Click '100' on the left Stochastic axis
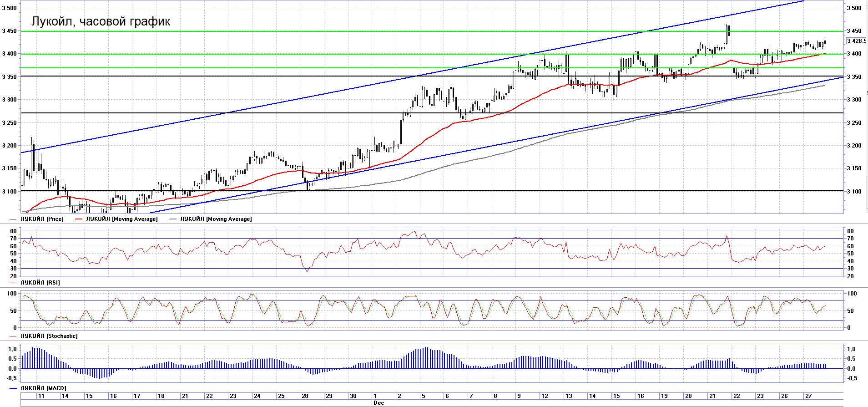 [12, 294]
